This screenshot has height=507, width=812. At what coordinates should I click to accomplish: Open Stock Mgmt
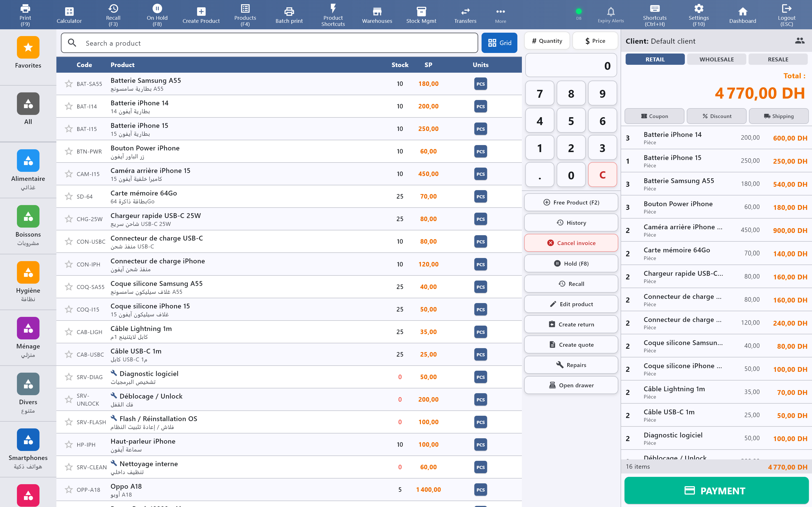[421, 14]
